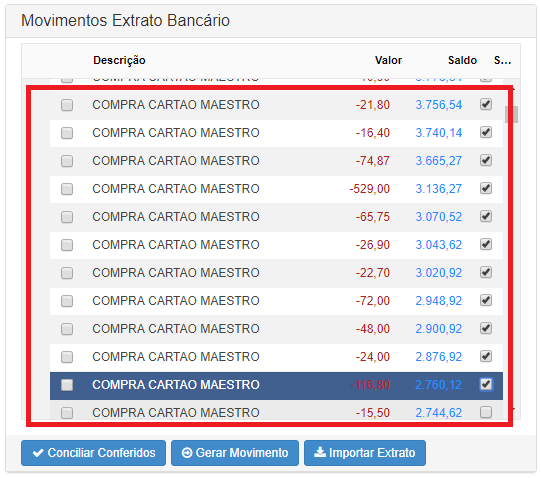Select the row with valor -48,00
541x478 pixels.
tap(276, 329)
